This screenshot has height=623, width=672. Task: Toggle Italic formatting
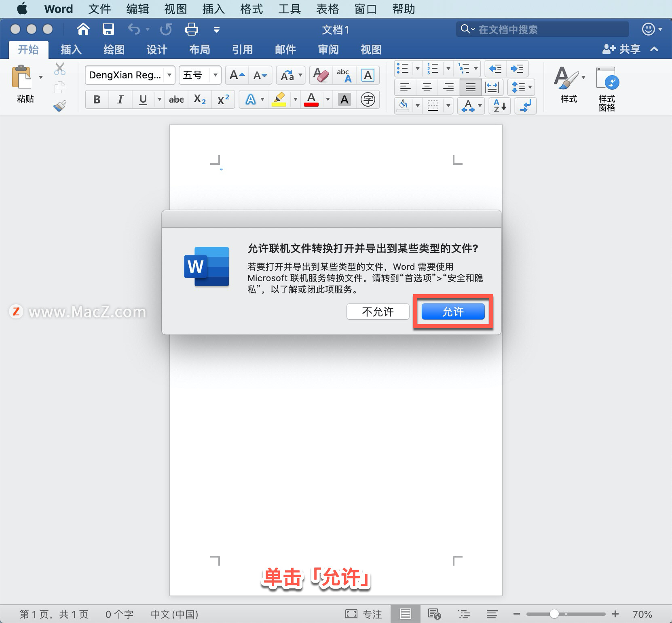click(x=120, y=99)
